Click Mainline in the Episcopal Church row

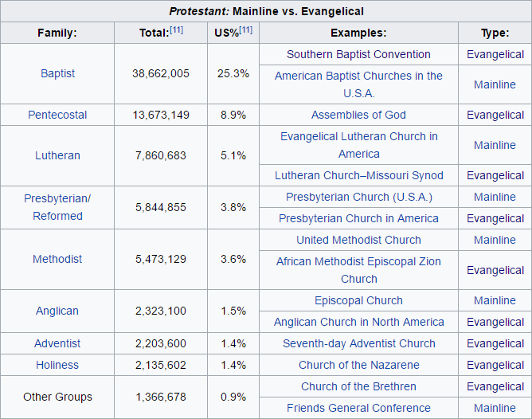pyautogui.click(x=495, y=300)
